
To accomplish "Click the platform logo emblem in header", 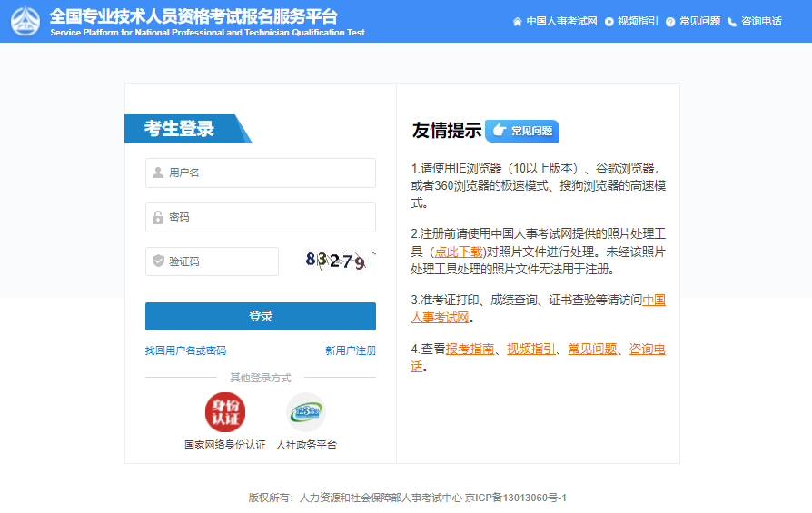I will pos(25,22).
